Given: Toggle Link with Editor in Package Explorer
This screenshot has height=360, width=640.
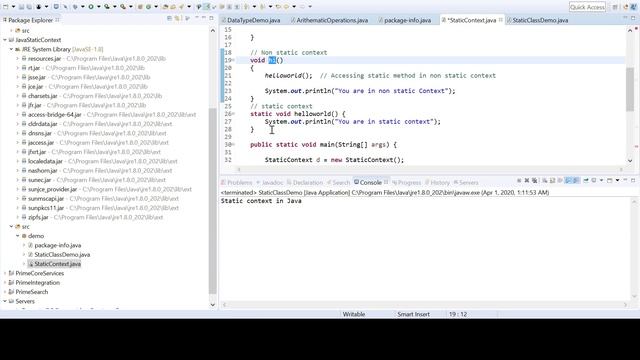Looking at the screenshot, I should coord(178,18).
